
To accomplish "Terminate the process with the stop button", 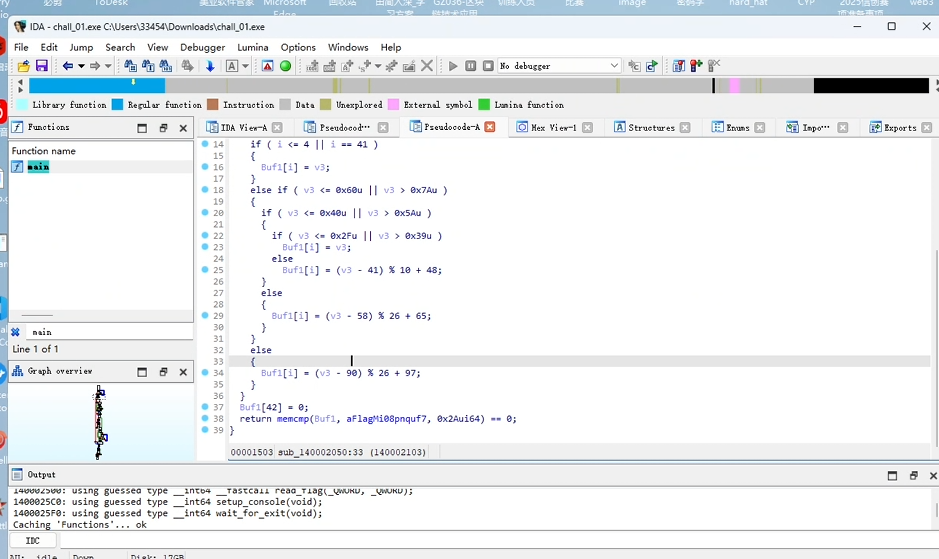I will [x=488, y=66].
